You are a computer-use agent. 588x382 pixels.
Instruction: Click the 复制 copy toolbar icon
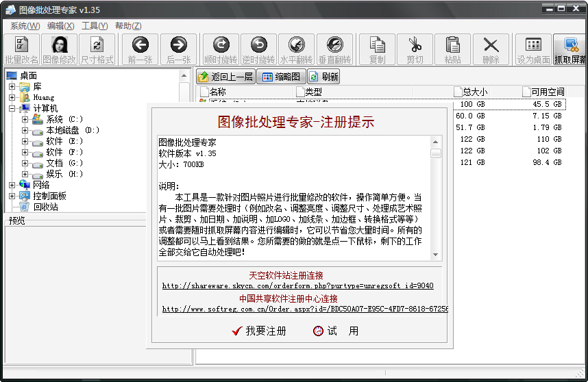tap(377, 49)
